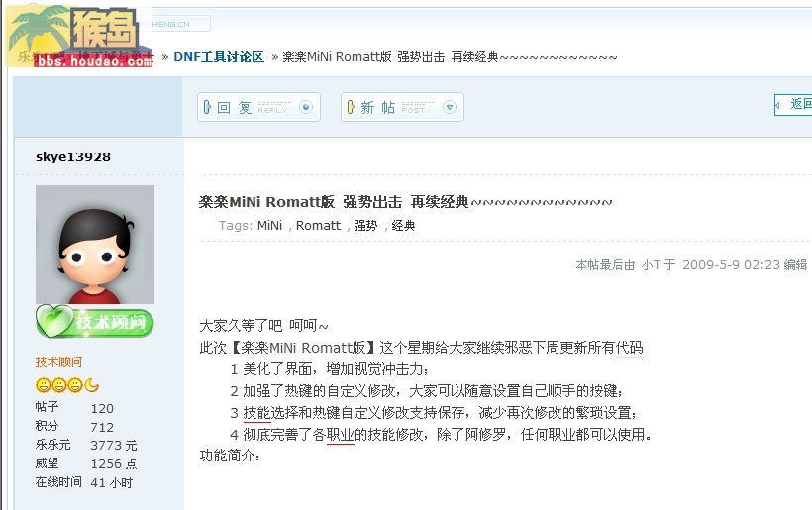Image resolution: width=812 pixels, height=510 pixels.
Task: Click the orange 技术顾问 rank text
Action: [x=58, y=361]
